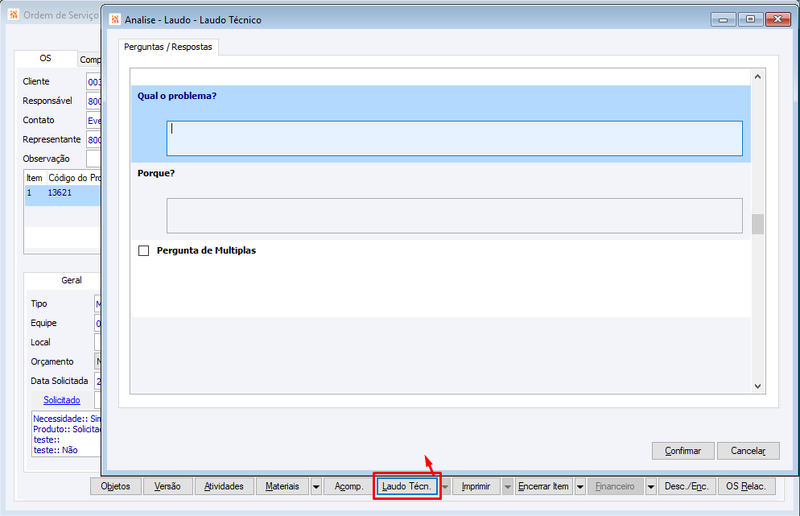The height and width of the screenshot is (516, 800).
Task: Click the Desc./Enc. button
Action: [687, 486]
